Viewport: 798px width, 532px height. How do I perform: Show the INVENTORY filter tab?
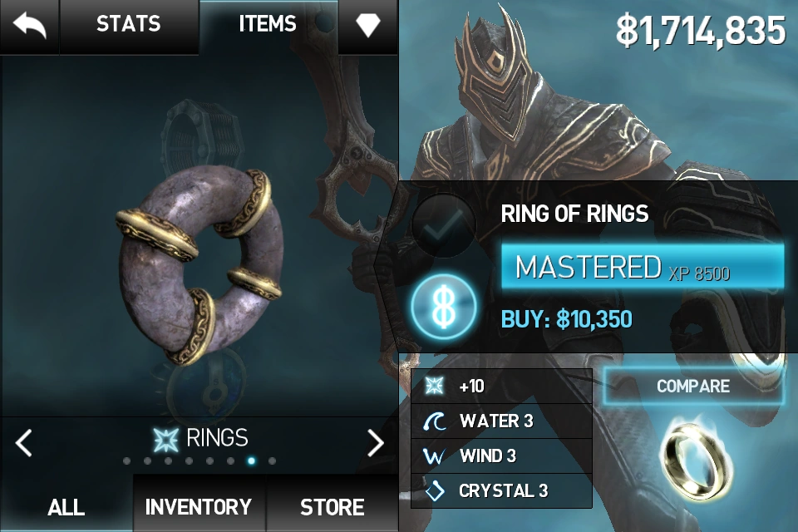[199, 506]
